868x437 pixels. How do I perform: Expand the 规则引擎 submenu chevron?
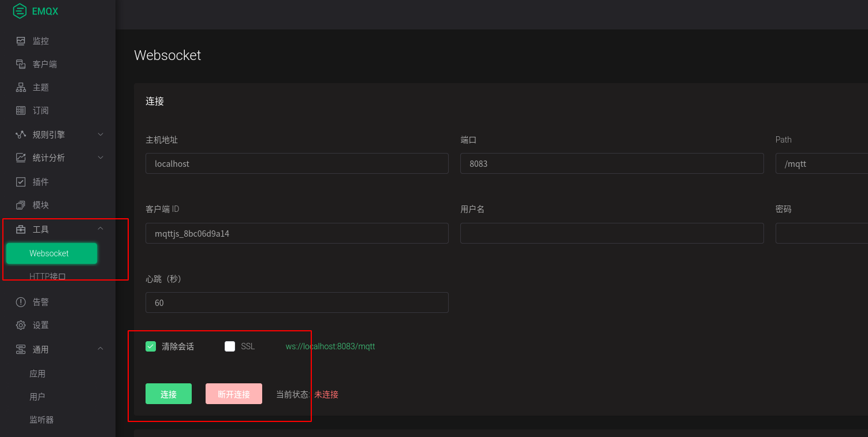[x=100, y=135]
